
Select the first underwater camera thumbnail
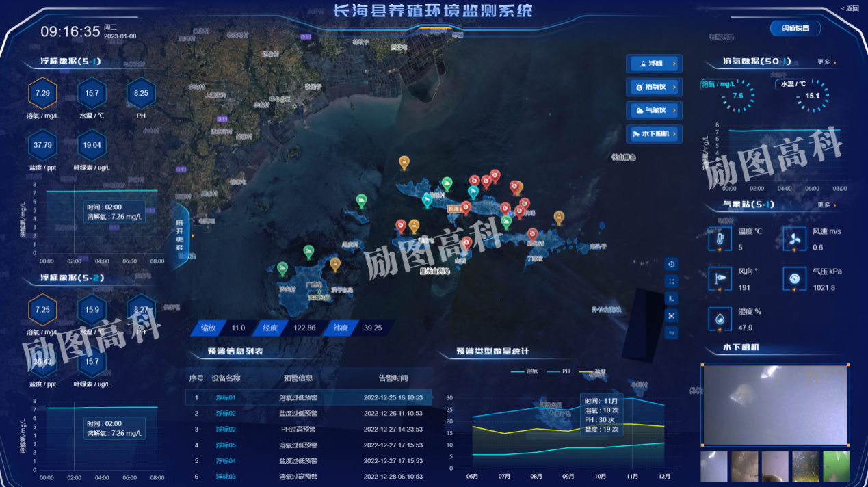tap(714, 466)
